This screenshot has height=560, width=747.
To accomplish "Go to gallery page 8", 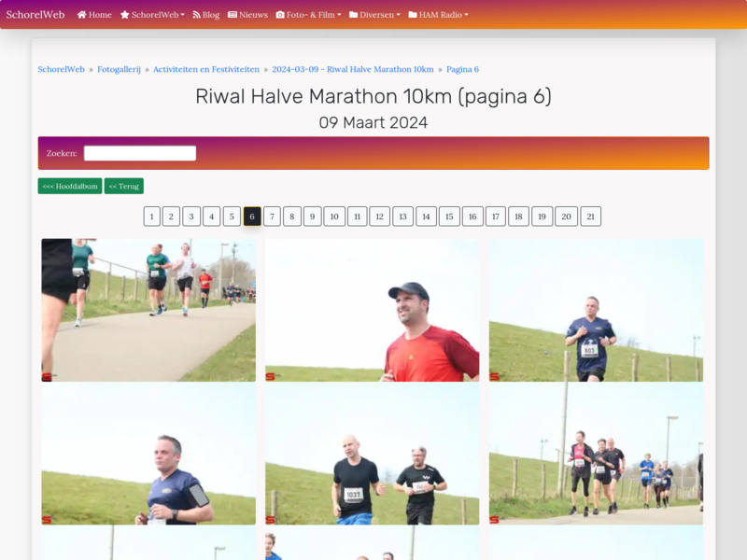I will click(292, 217).
